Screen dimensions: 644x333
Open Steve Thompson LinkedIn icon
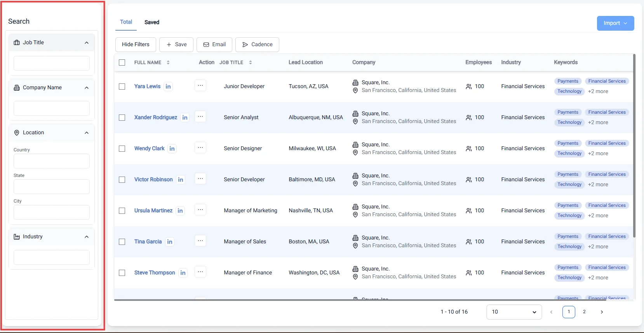pyautogui.click(x=183, y=273)
